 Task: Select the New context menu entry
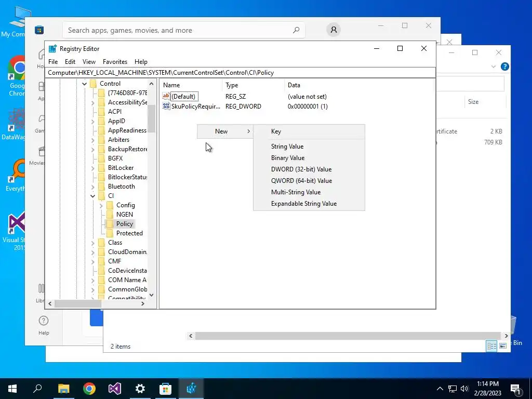[225, 131]
